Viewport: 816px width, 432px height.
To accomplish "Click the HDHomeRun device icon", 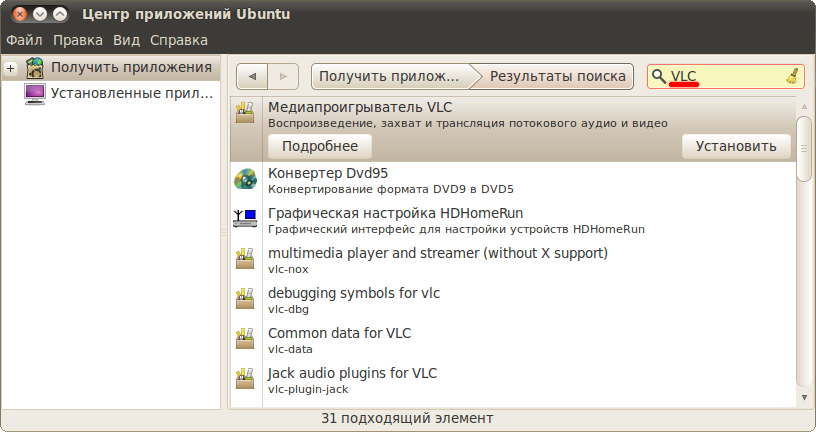I will [245, 218].
